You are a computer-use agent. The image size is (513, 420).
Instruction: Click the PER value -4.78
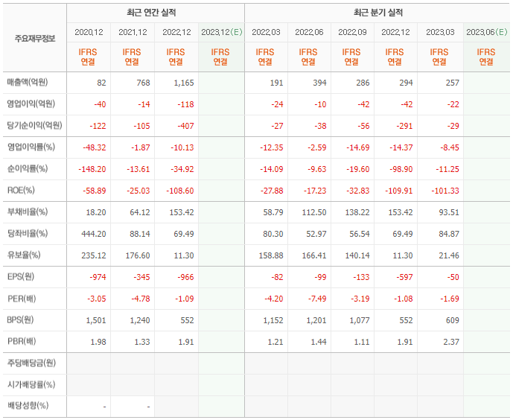(141, 299)
